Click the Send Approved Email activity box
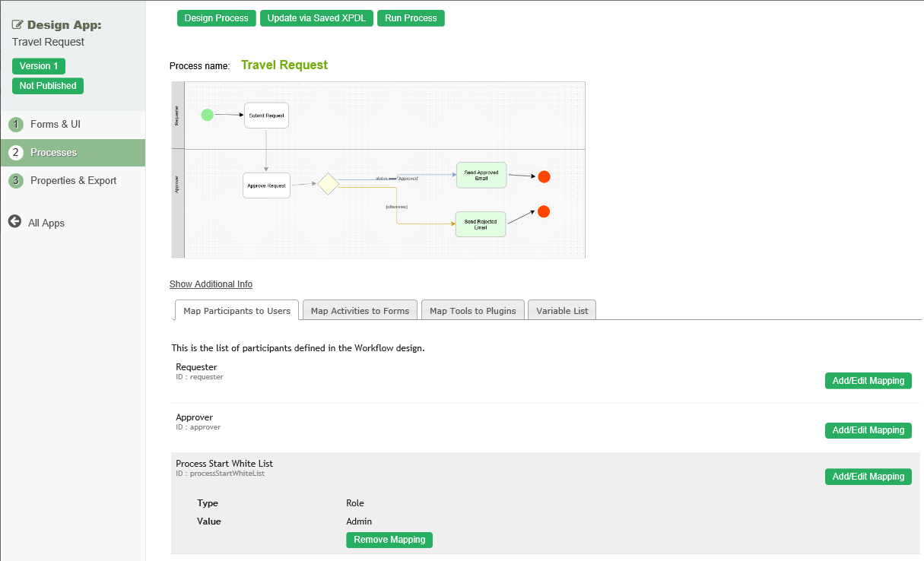Viewport: 924px width, 561px height. tap(481, 175)
